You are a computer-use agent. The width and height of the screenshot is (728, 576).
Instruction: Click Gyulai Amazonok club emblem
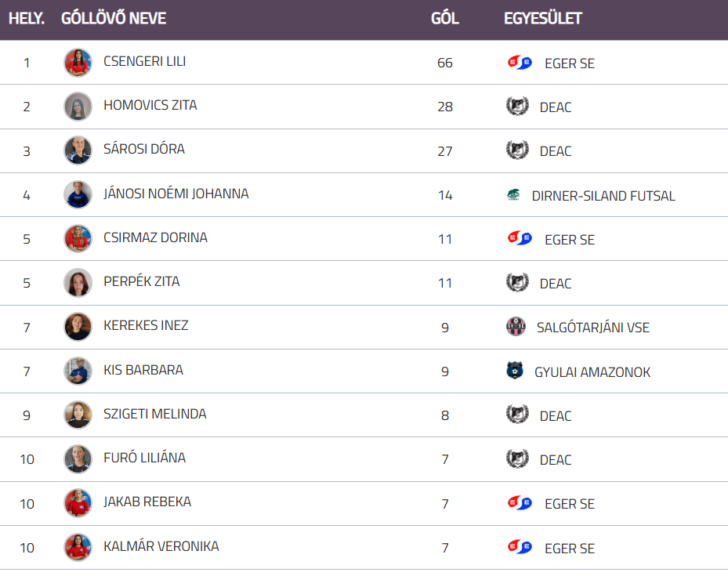(x=515, y=371)
